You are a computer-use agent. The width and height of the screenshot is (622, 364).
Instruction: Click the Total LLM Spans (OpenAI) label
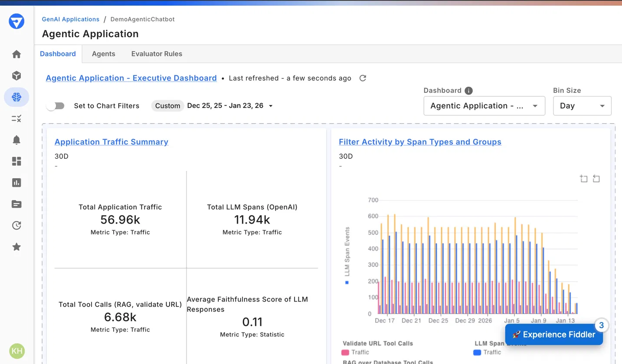click(252, 207)
